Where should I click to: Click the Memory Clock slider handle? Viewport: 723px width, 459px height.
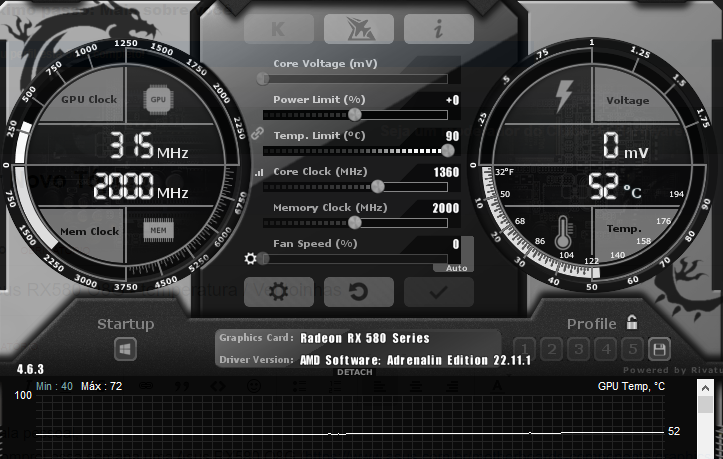(x=355, y=222)
